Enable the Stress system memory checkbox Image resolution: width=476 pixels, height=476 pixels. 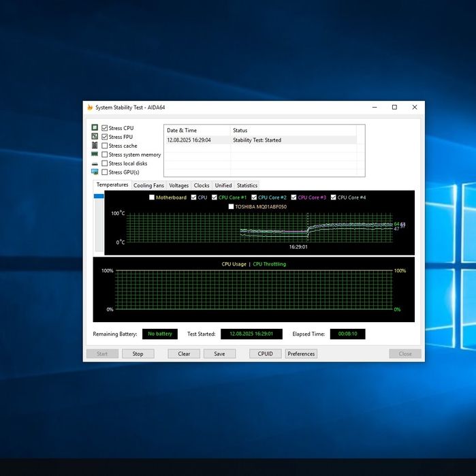point(104,154)
